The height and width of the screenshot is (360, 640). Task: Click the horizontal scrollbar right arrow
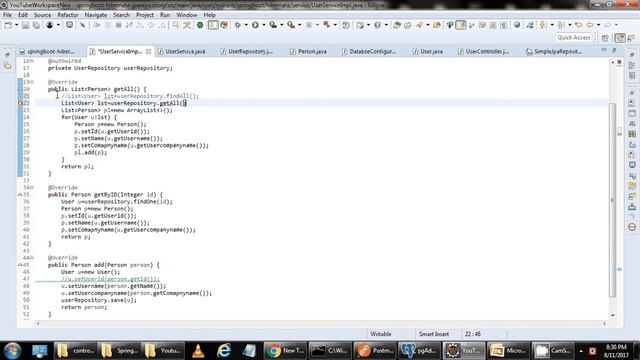(x=604, y=324)
